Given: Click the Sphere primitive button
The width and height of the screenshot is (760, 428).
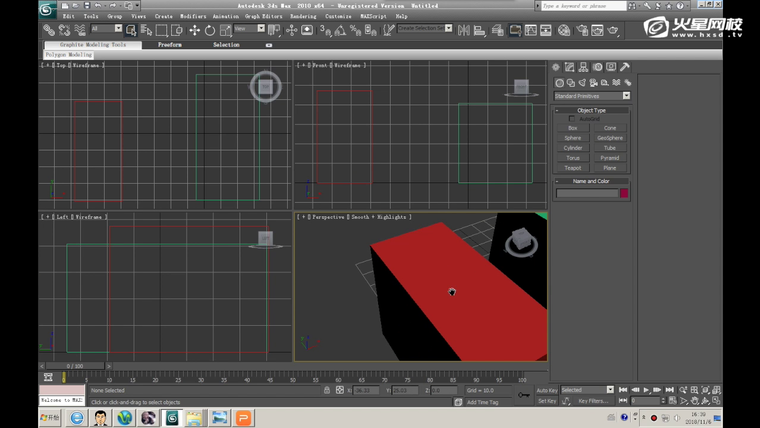Looking at the screenshot, I should pyautogui.click(x=573, y=138).
